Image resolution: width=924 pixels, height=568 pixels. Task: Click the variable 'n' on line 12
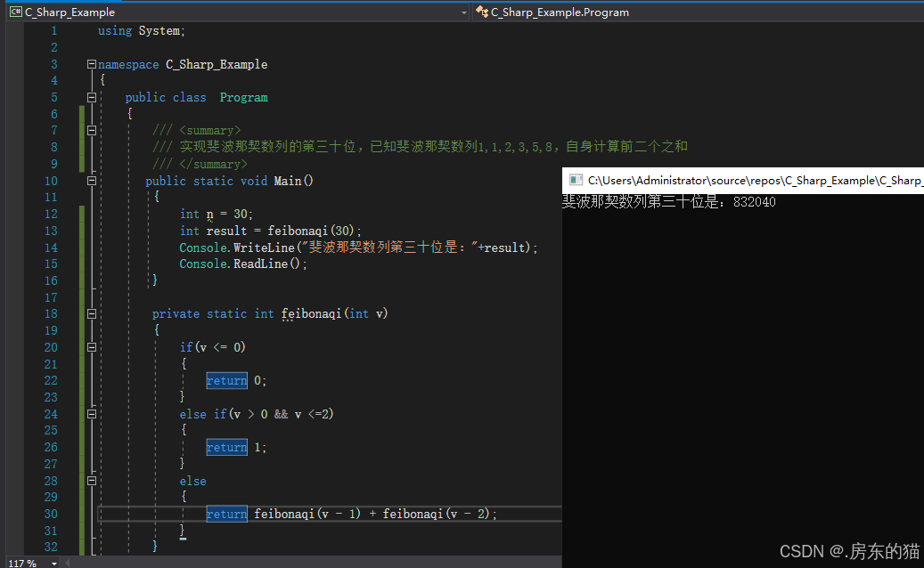click(x=209, y=215)
